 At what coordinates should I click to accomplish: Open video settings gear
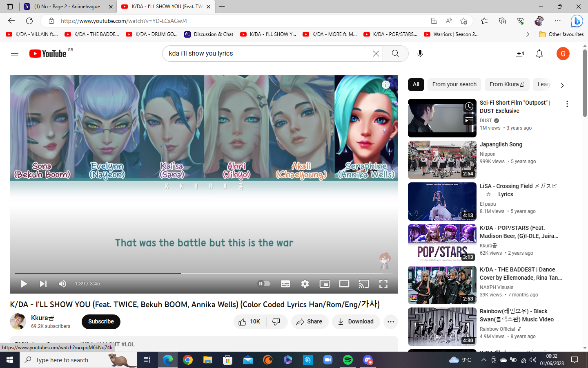pyautogui.click(x=305, y=284)
